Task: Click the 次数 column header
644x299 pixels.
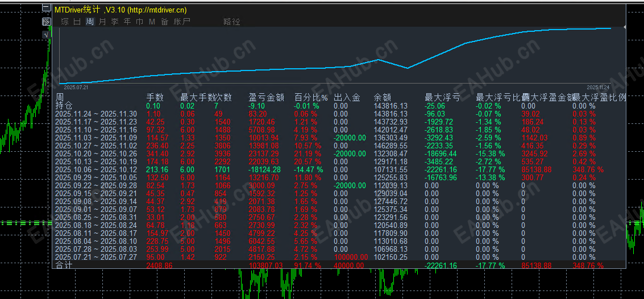Action: point(223,98)
